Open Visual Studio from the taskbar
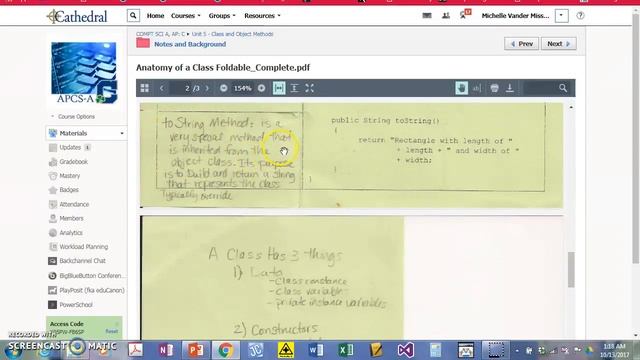640x360 pixels. click(405, 350)
